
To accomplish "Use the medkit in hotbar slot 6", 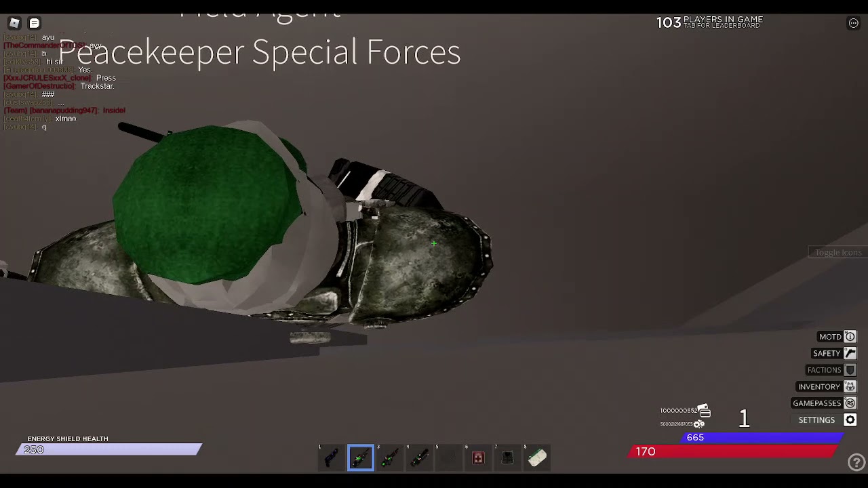I will (478, 458).
